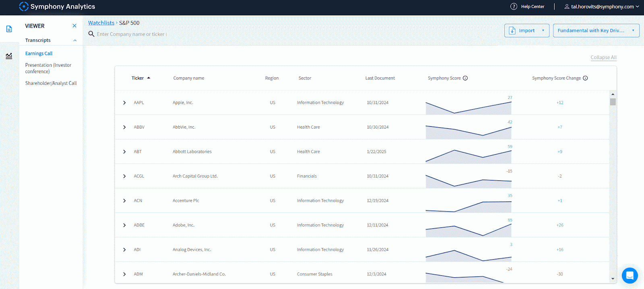Image resolution: width=644 pixels, height=289 pixels.
Task: Click the Ticker sort ascending arrow
Action: (x=149, y=78)
